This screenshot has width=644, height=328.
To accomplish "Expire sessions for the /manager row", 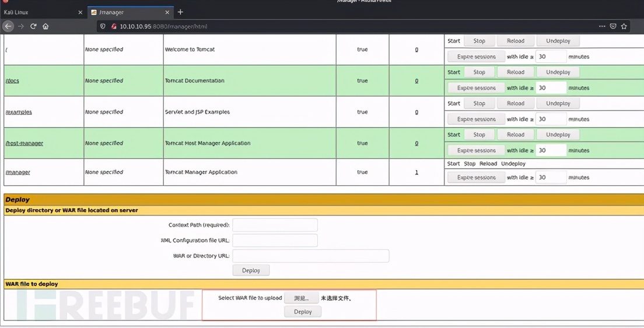I will [x=476, y=177].
